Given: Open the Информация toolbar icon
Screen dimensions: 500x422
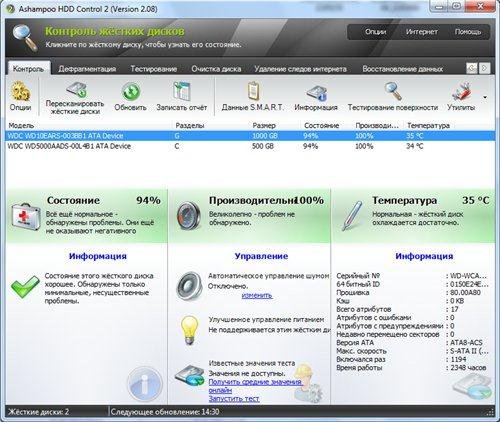Looking at the screenshot, I should [317, 93].
